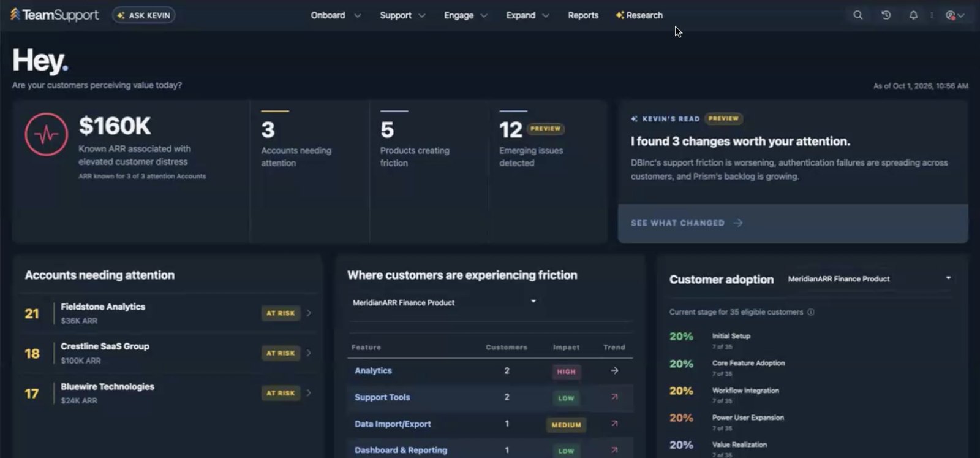
Task: Open Crestline SaaS Group account chevron
Action: [x=309, y=353]
